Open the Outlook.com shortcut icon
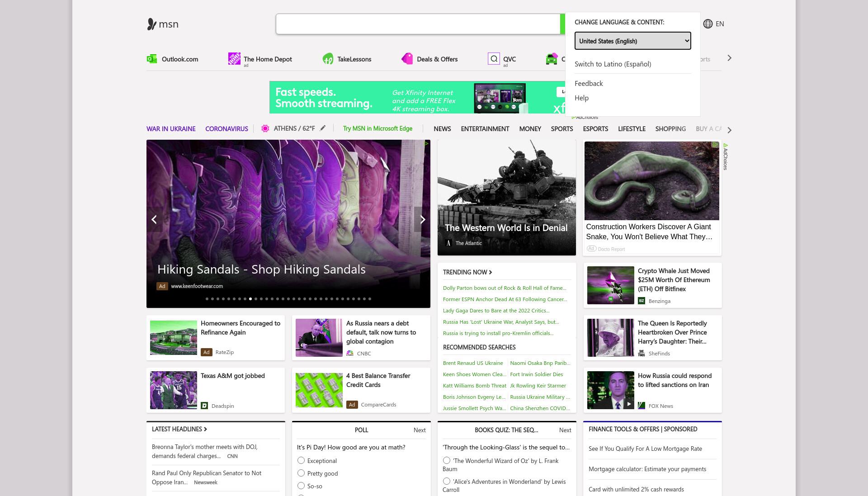Screen dimensions: 868x496 (x=152, y=59)
